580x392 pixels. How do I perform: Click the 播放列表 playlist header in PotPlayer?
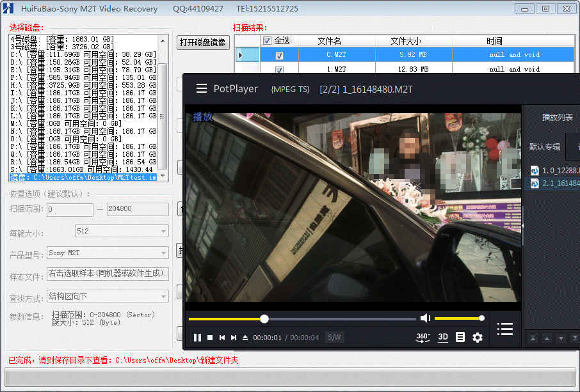click(x=557, y=118)
